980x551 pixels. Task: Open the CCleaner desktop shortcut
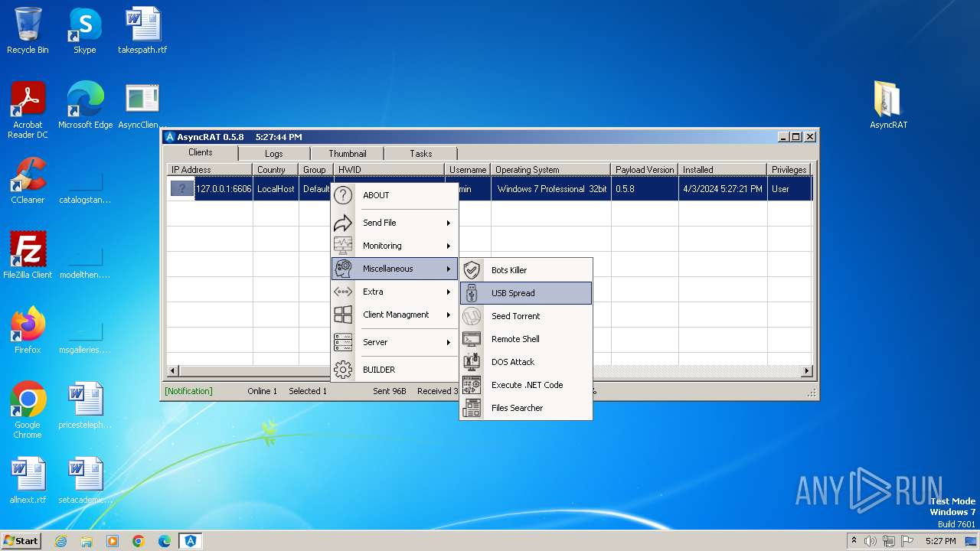click(28, 181)
